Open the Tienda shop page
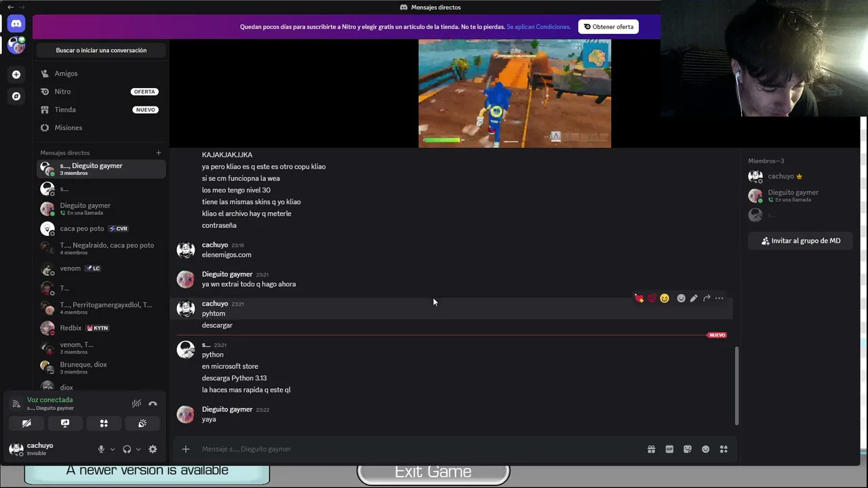Viewport: 868px width, 488px height. click(x=101, y=110)
